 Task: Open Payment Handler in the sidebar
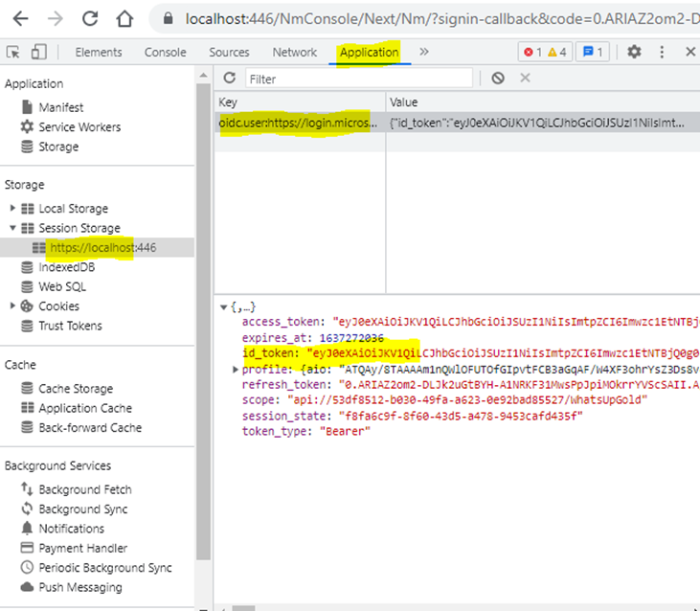coord(83,548)
